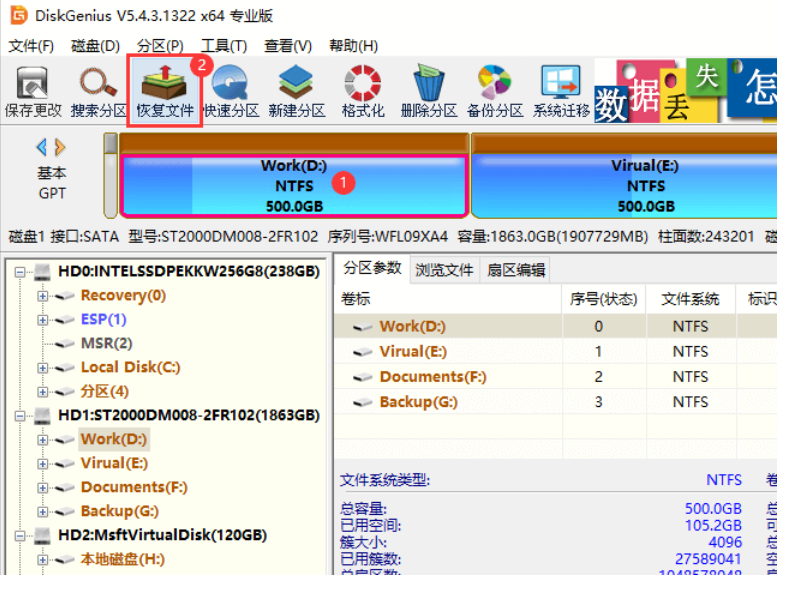Select MSR(2) in the disk tree

(x=107, y=344)
